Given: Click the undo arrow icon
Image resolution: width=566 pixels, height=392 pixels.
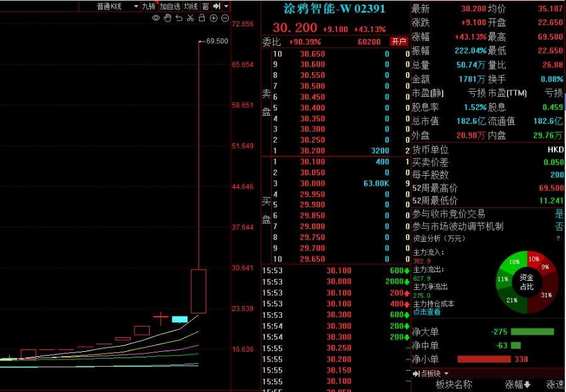Looking at the screenshot, I should 179,18.
